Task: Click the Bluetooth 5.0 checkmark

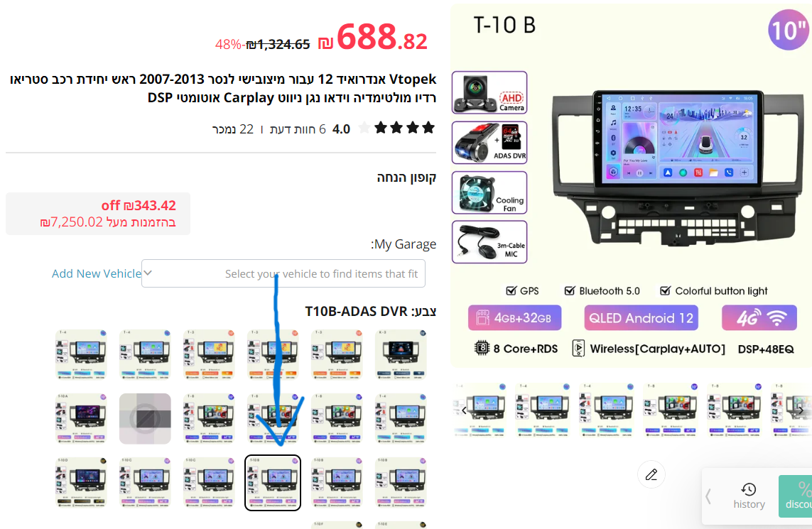Action: pos(570,290)
